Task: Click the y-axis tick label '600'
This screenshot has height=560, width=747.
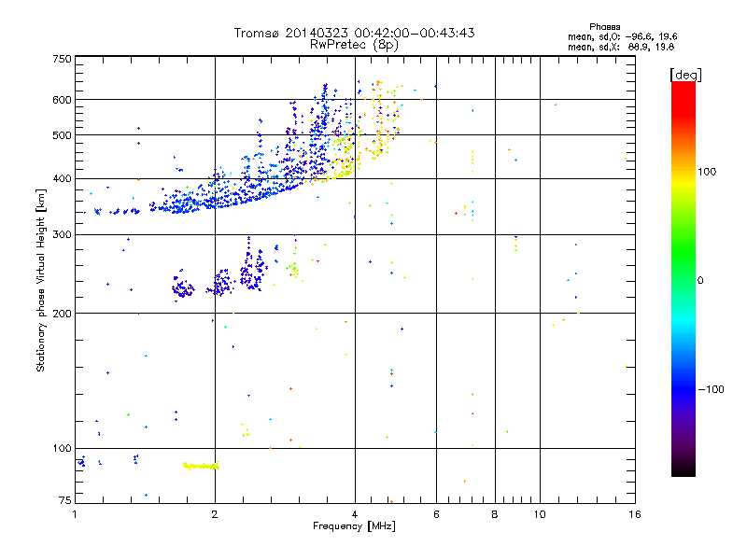Action: tap(62, 100)
